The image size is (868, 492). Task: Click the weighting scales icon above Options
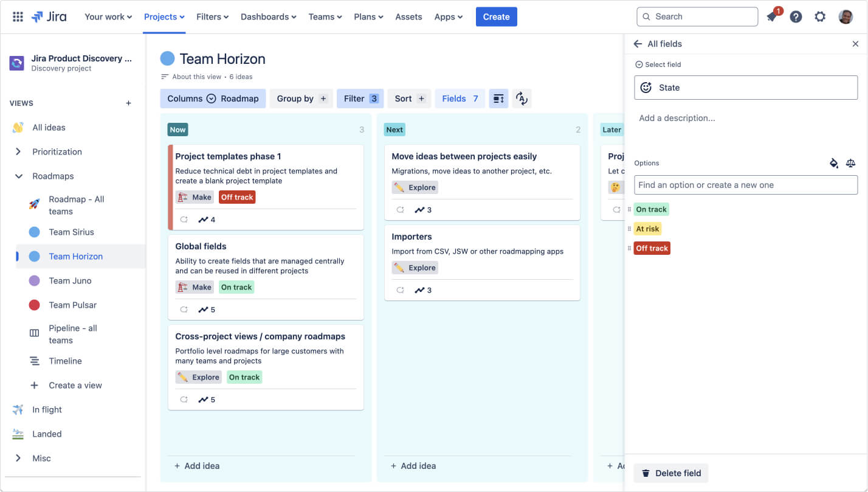850,163
